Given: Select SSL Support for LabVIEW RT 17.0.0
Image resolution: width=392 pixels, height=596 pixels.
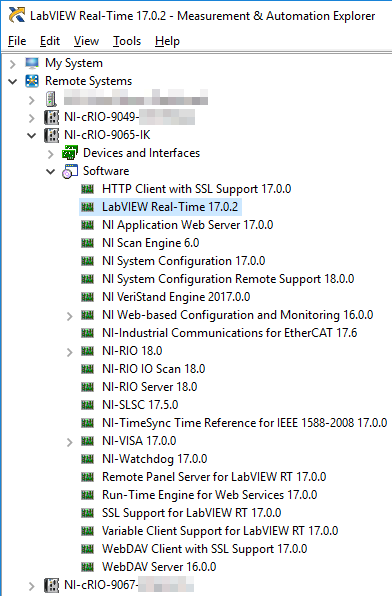Looking at the screenshot, I should tap(192, 513).
